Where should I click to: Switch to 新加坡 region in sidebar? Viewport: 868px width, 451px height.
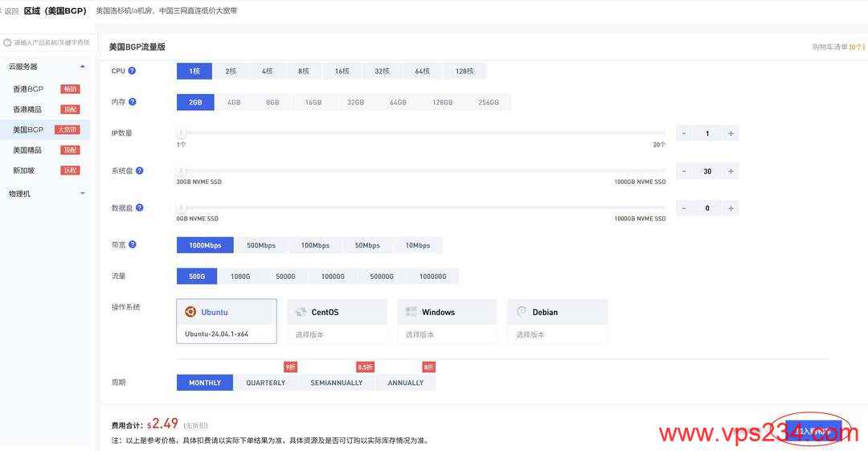point(24,170)
